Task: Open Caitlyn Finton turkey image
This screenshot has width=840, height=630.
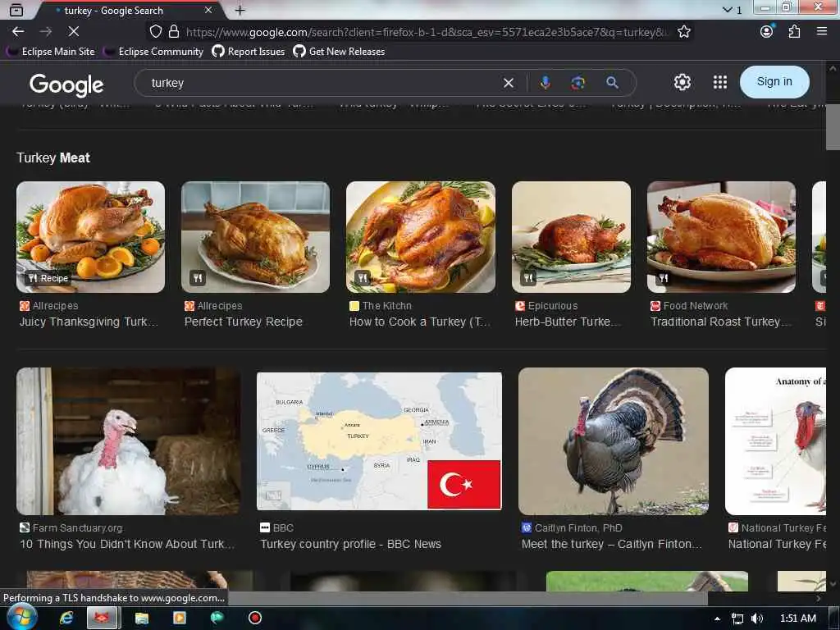Action: 614,441
